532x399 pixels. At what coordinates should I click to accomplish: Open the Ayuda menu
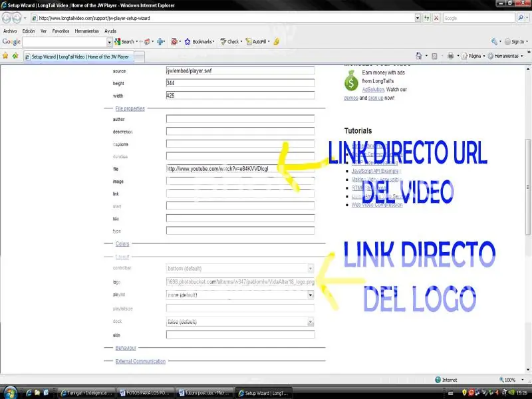pyautogui.click(x=110, y=31)
